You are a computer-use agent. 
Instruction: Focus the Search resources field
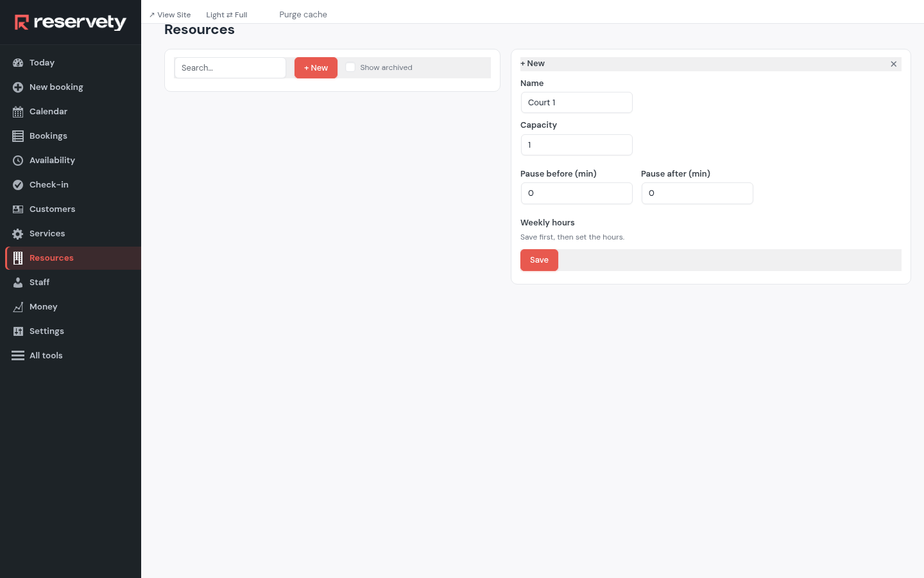pyautogui.click(x=230, y=68)
